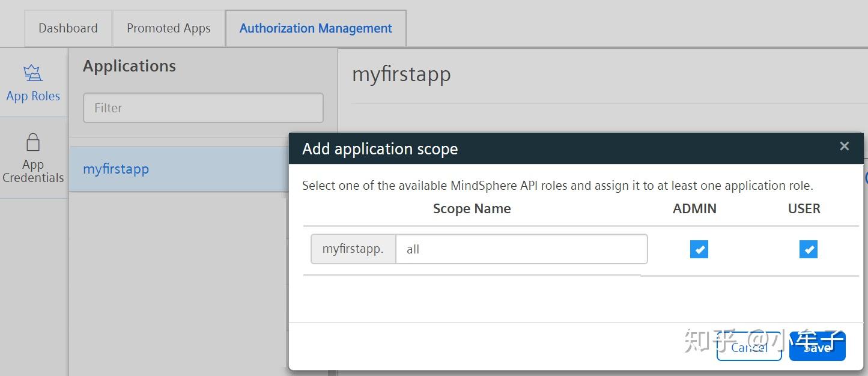The height and width of the screenshot is (376, 868).
Task: Cancel the add scope dialog
Action: (748, 347)
